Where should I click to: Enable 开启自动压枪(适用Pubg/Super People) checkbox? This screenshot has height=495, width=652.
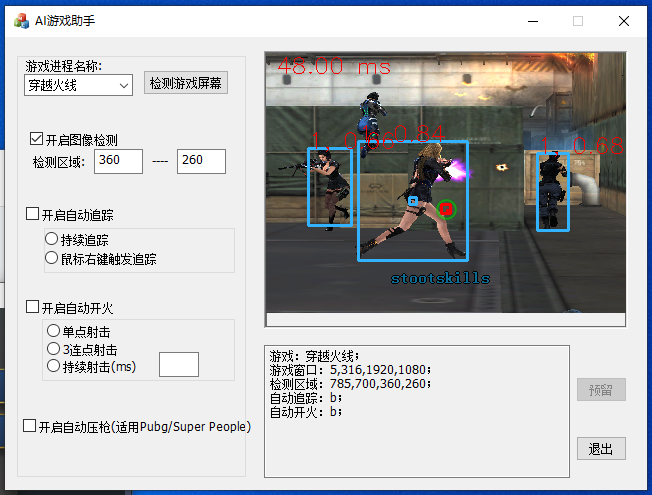(x=30, y=426)
